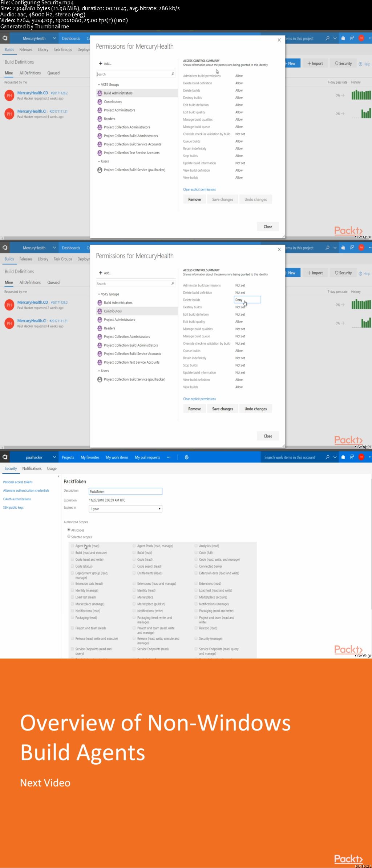
Task: Select the Selected scopes radio button
Action: pyautogui.click(x=69, y=536)
